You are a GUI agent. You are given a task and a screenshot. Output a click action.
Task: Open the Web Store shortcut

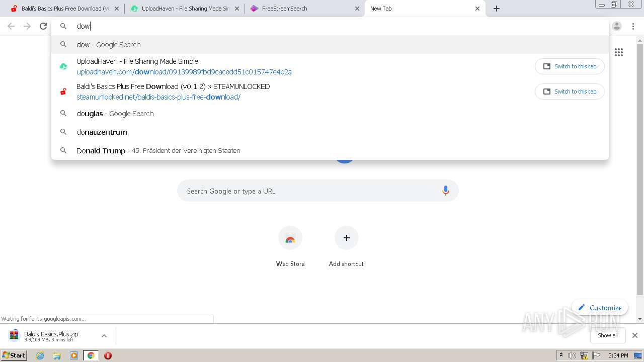290,246
